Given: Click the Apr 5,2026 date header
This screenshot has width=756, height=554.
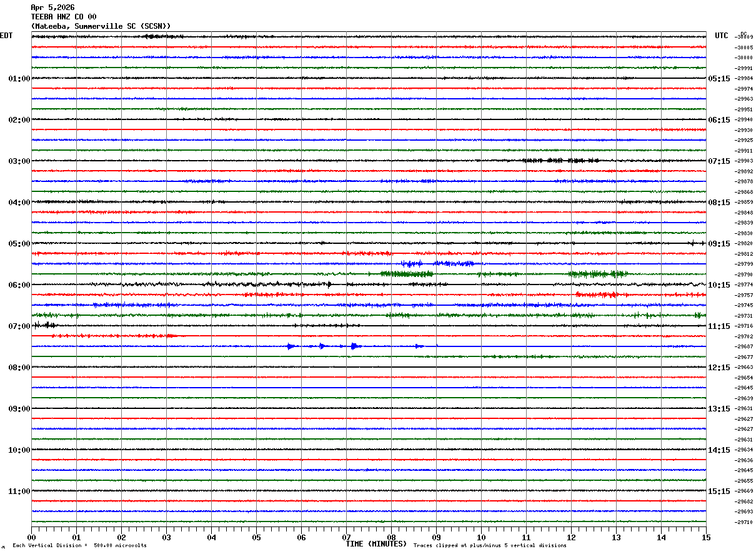Looking at the screenshot, I should point(52,8).
